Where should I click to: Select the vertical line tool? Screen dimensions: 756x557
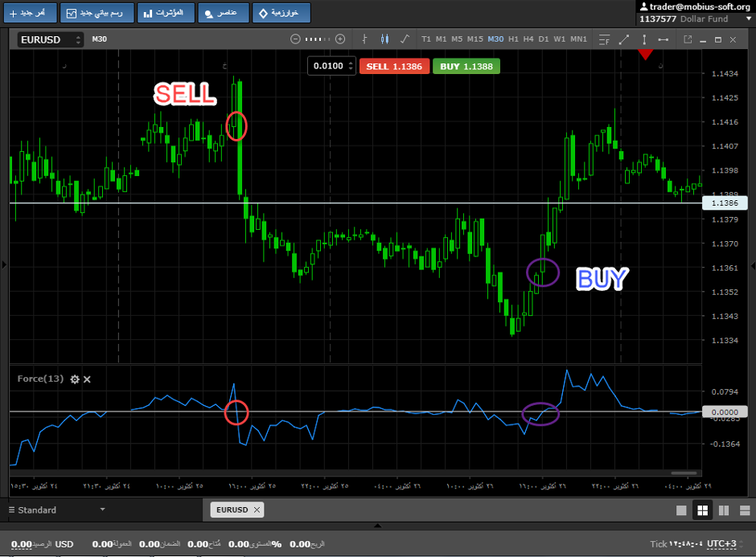point(644,39)
